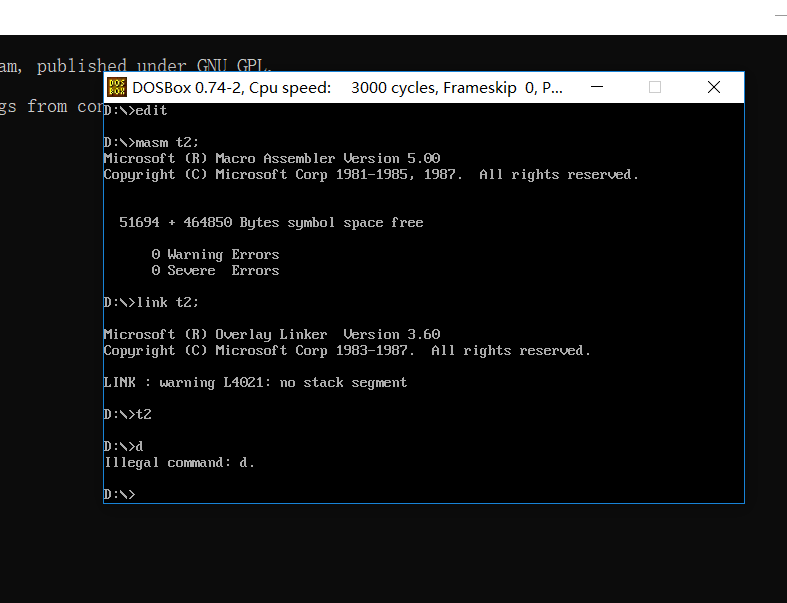The image size is (787, 603).
Task: Click the 'D:\>masm t2;' command line
Action: coord(151,143)
